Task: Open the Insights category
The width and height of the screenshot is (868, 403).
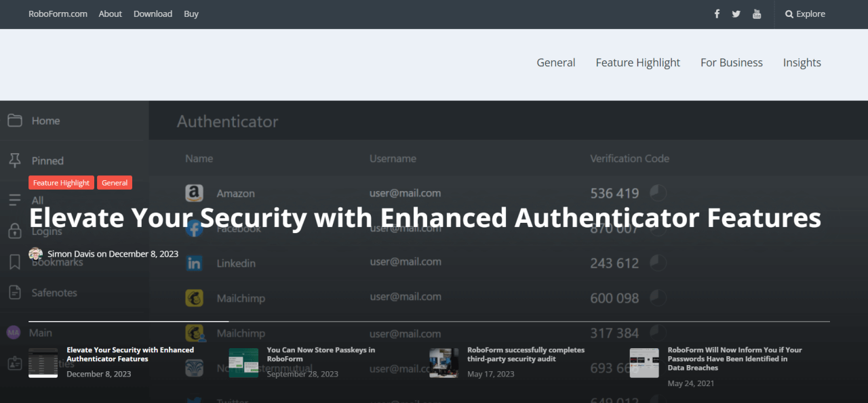Action: (802, 62)
